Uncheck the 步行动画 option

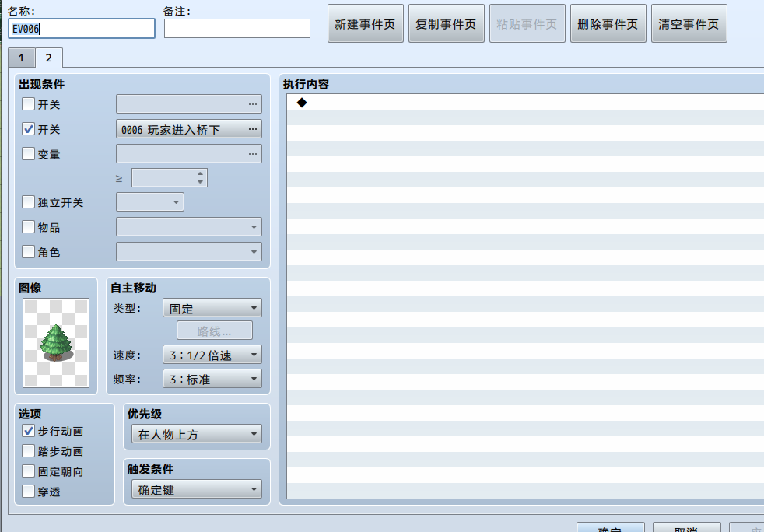(x=28, y=431)
